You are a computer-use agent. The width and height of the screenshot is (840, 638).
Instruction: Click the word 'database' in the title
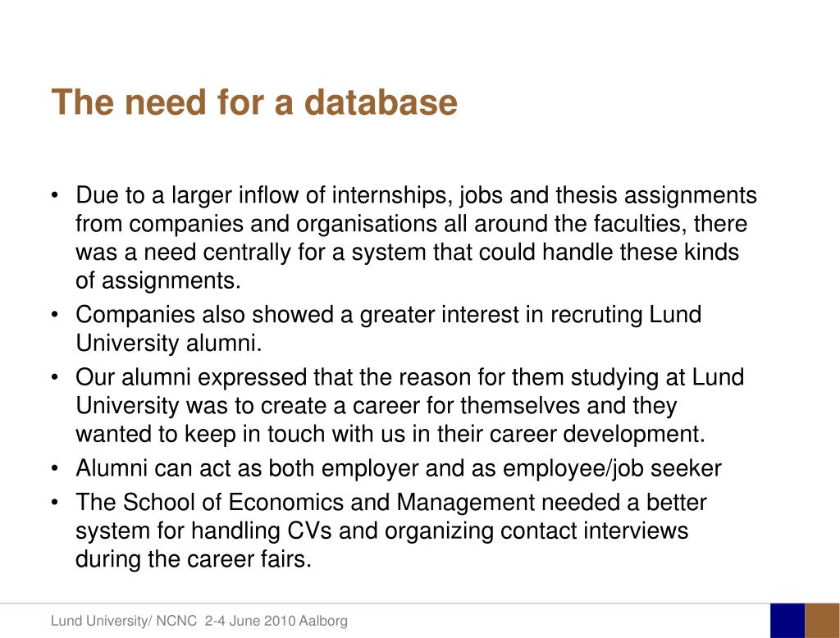coord(381,102)
